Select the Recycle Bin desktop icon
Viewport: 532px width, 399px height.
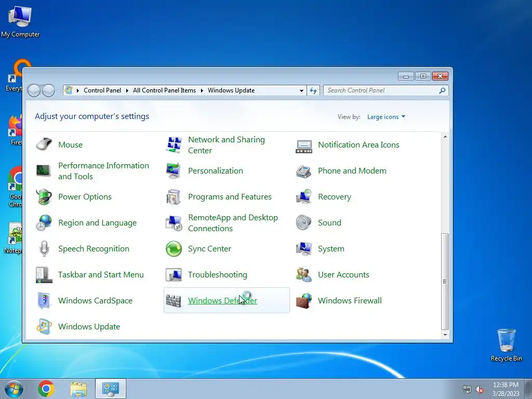pyautogui.click(x=506, y=345)
